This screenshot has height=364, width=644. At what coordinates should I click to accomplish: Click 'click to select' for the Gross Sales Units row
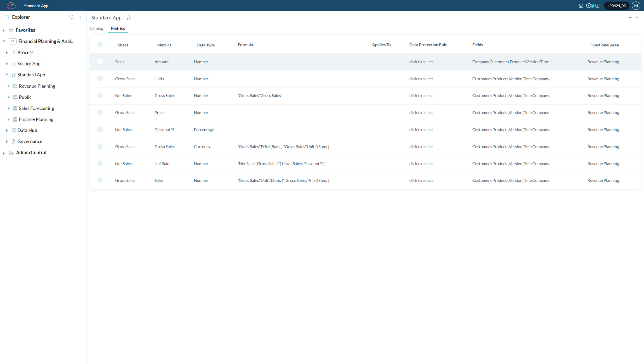[421, 79]
